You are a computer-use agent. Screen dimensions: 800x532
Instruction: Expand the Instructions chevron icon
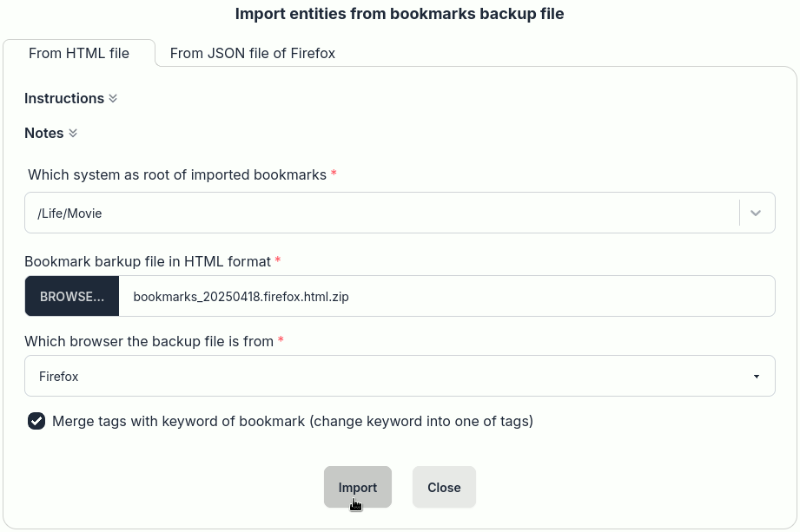tap(113, 98)
